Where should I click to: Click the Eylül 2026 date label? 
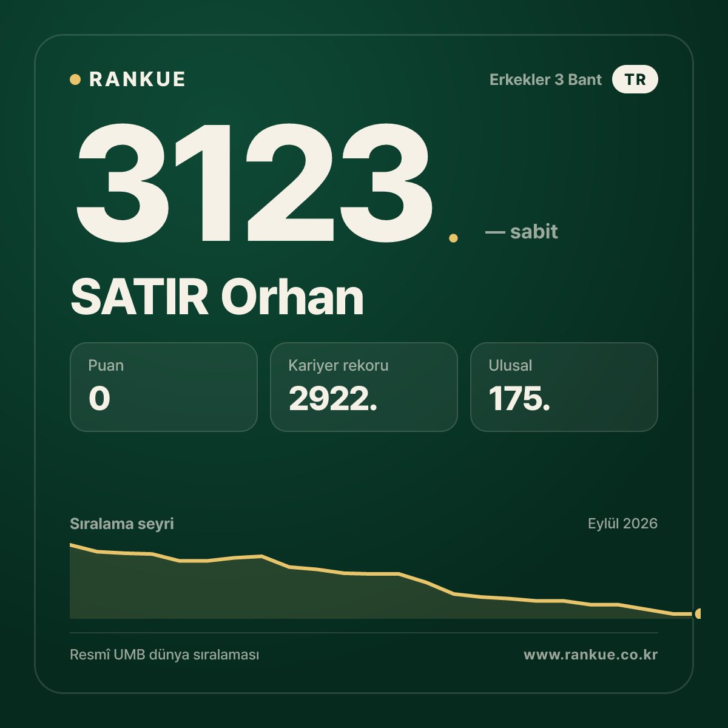tap(622, 524)
